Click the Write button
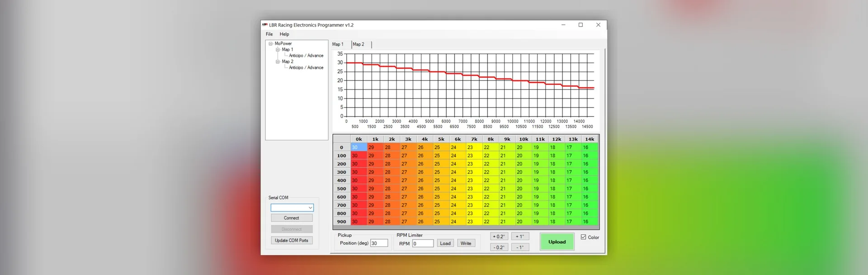Screen dimensions: 868x275 point(466,243)
